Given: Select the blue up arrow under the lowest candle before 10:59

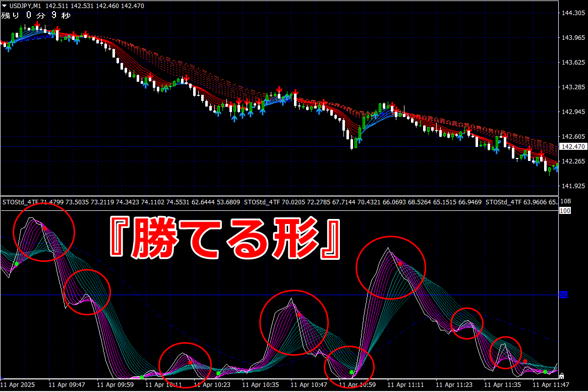Looking at the screenshot, I should [359, 141].
